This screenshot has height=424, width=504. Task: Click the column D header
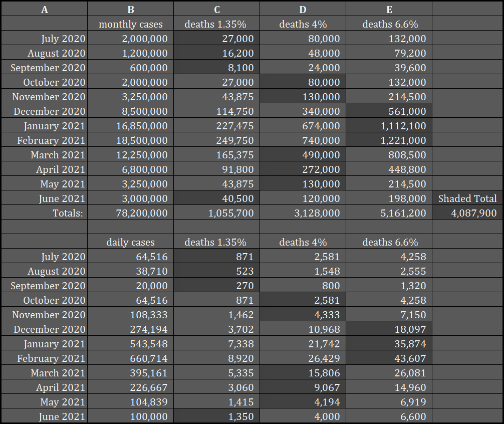pyautogui.click(x=303, y=9)
